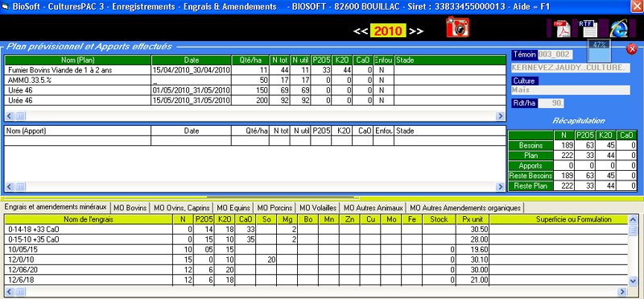Open the Internet Explorer icon
Screen dimensions: 644x299
coord(618,29)
